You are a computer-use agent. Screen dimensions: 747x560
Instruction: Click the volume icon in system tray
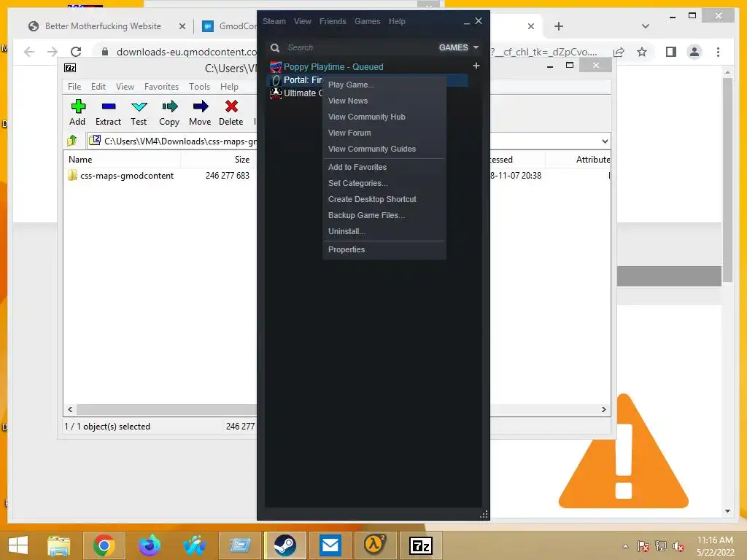(x=678, y=546)
